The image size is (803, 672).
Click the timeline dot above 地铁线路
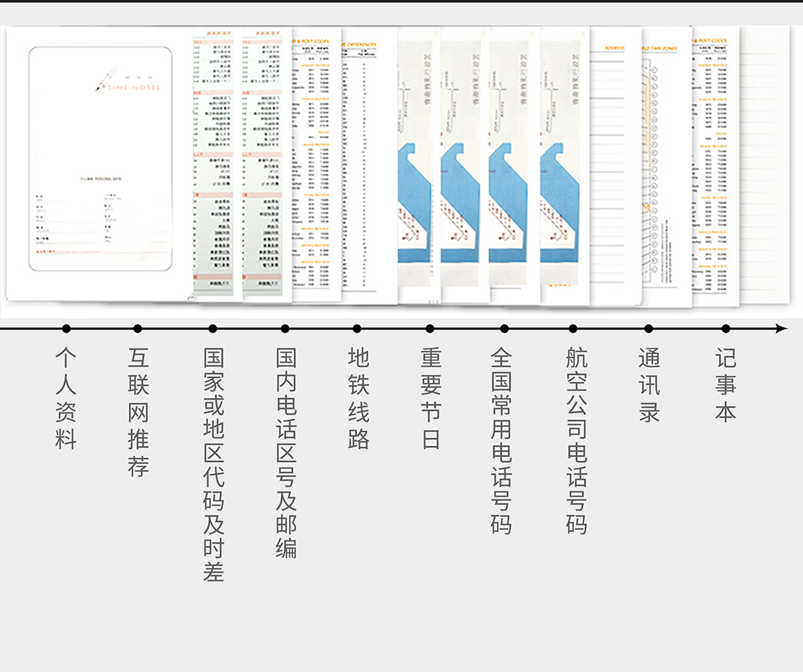pyautogui.click(x=357, y=329)
